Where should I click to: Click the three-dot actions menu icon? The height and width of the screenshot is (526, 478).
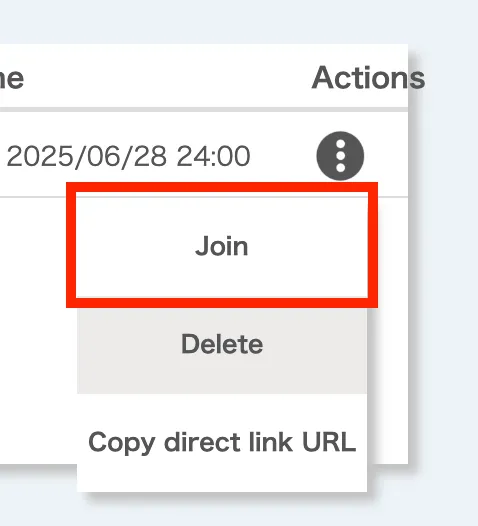click(340, 156)
